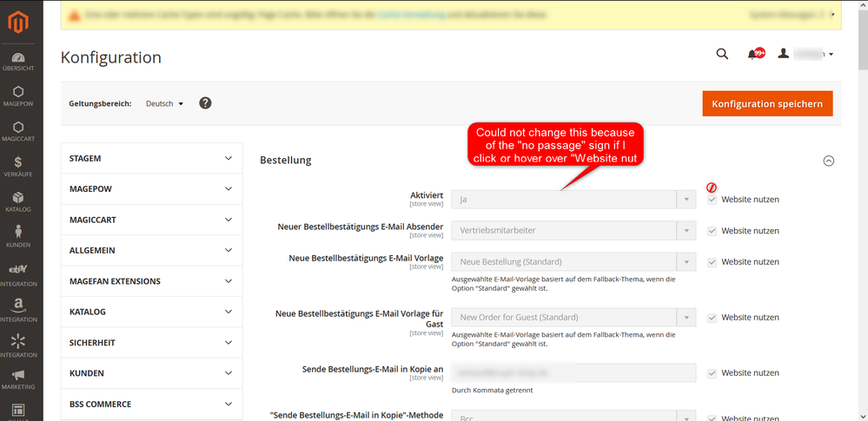The width and height of the screenshot is (868, 421).
Task: Open the Marketing sidebar icon
Action: point(18,378)
